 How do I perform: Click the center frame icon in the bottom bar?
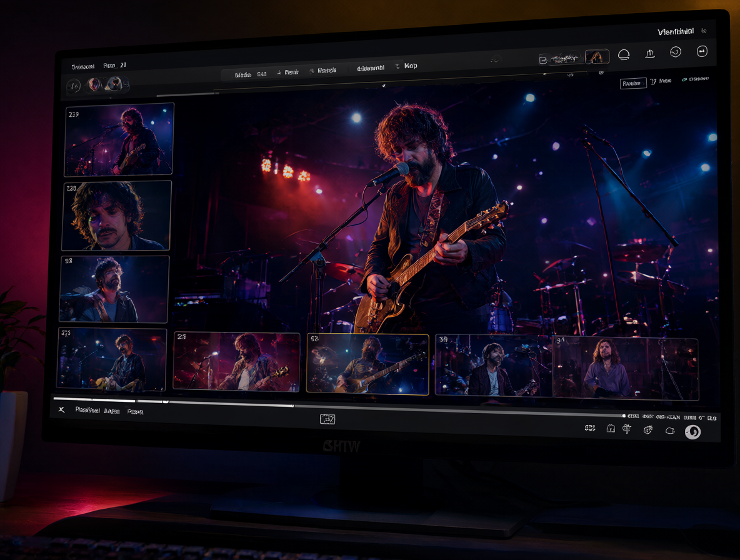[327, 419]
